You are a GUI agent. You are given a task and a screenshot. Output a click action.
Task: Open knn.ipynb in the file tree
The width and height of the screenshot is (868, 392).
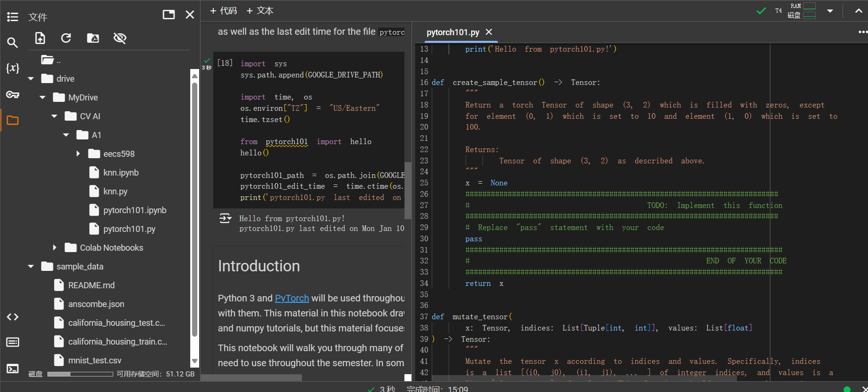pyautogui.click(x=121, y=173)
